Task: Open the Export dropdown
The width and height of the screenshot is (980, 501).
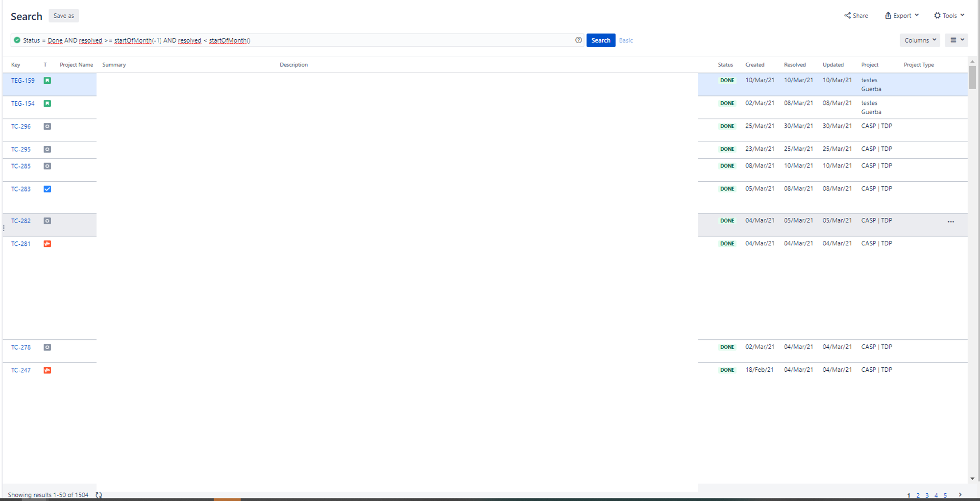Action: (x=902, y=16)
